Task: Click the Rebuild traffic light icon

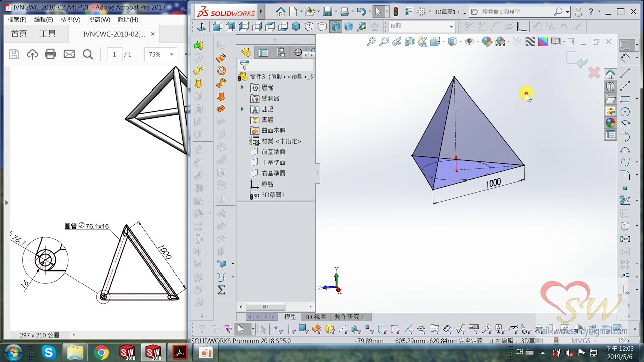Action: (396, 11)
